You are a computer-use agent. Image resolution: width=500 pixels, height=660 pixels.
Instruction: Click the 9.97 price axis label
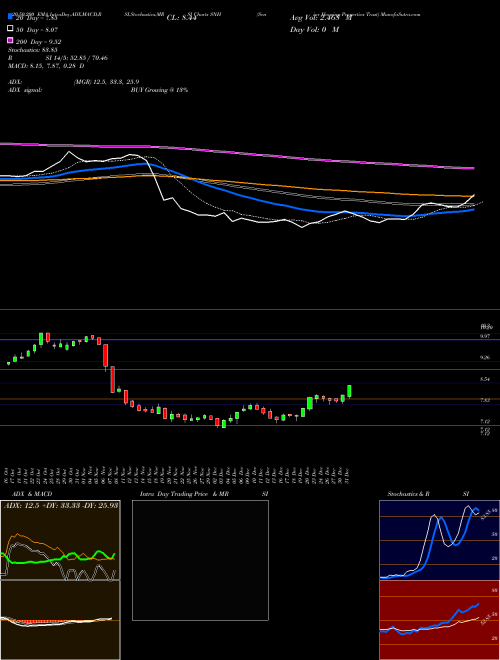pyautogui.click(x=485, y=336)
